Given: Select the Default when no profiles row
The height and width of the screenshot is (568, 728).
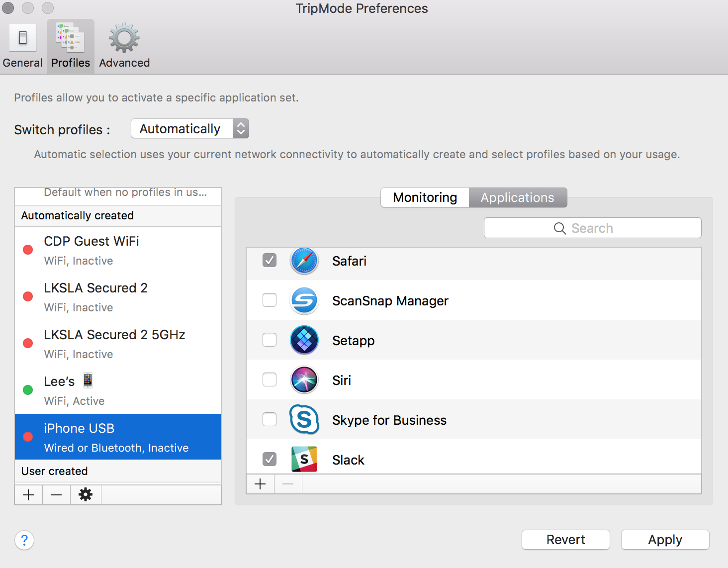Looking at the screenshot, I should click(118, 195).
